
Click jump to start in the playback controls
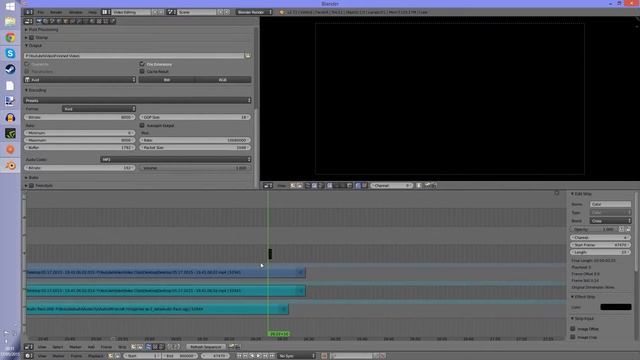(239, 356)
